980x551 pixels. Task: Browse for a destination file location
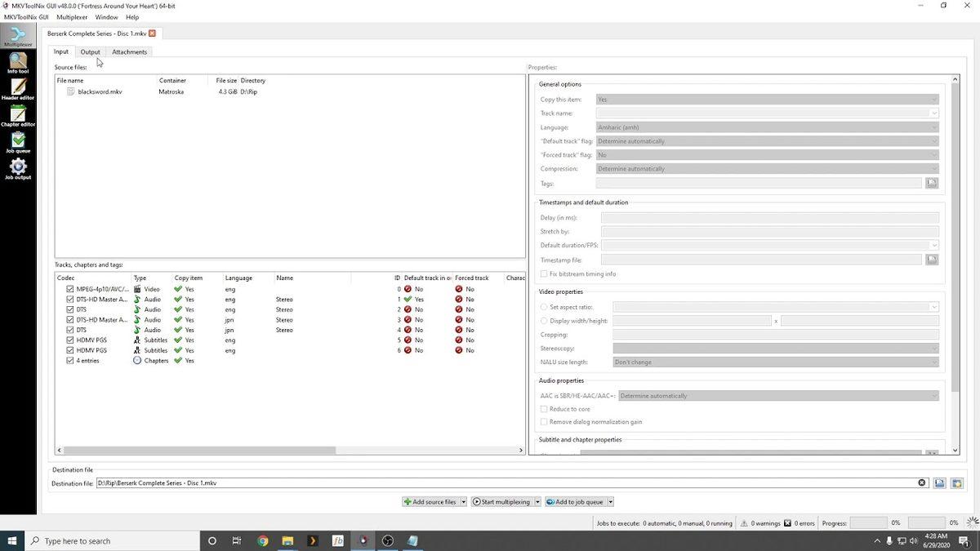(939, 482)
